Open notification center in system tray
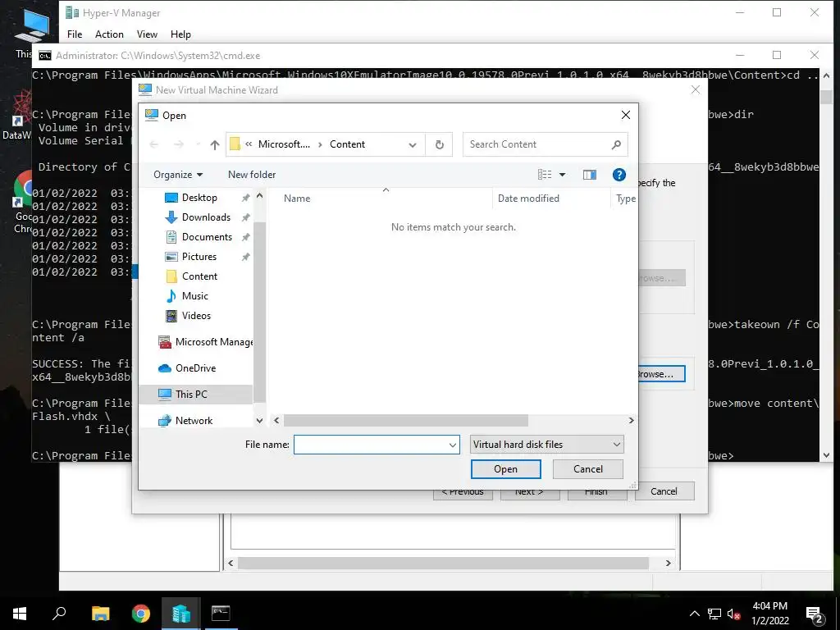840x630 pixels. coord(815,614)
